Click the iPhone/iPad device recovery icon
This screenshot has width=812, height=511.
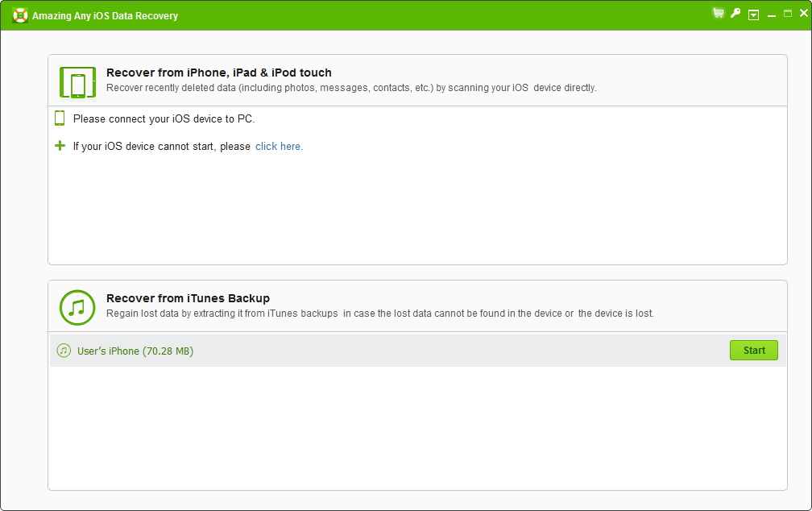77,82
